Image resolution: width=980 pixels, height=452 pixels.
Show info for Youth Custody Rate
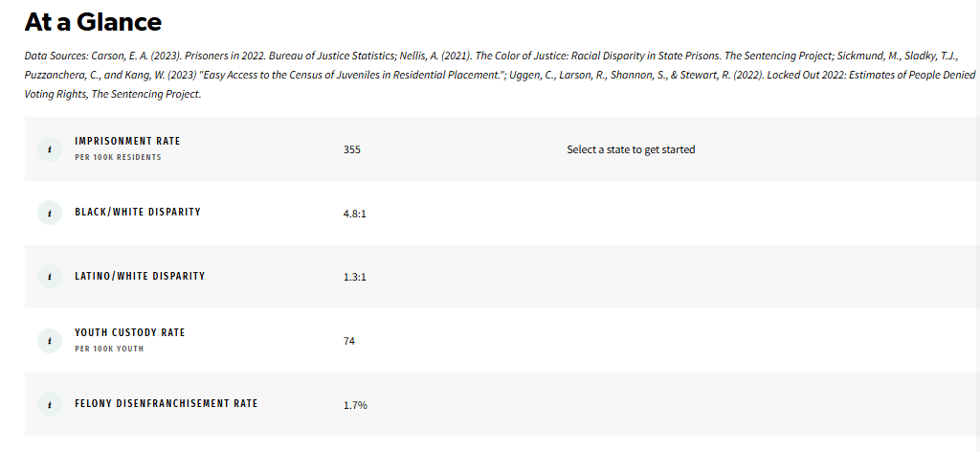[49, 340]
